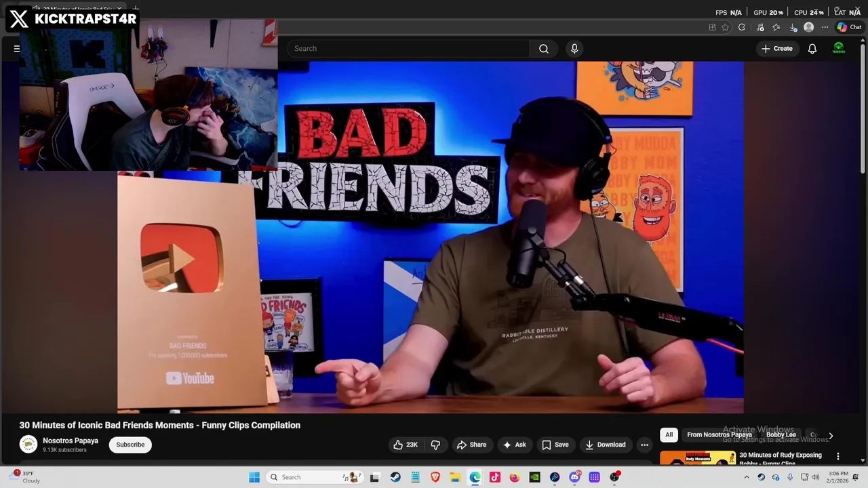Open the Nosotros Papaya channel name link
The height and width of the screenshot is (488, 868).
[71, 441]
